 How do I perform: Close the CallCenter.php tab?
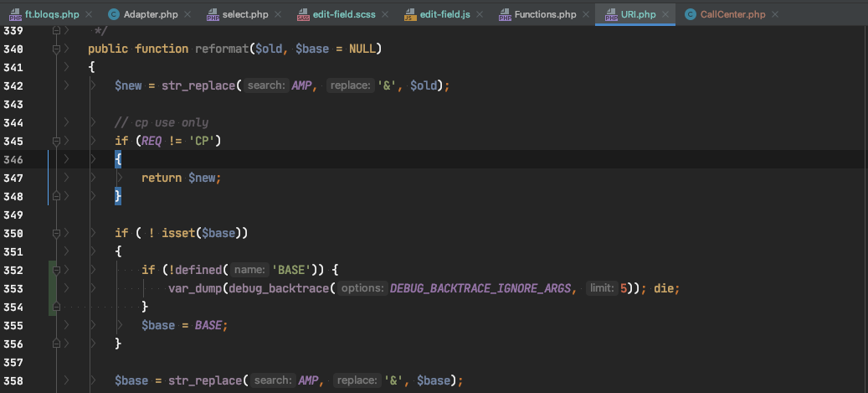tap(775, 14)
